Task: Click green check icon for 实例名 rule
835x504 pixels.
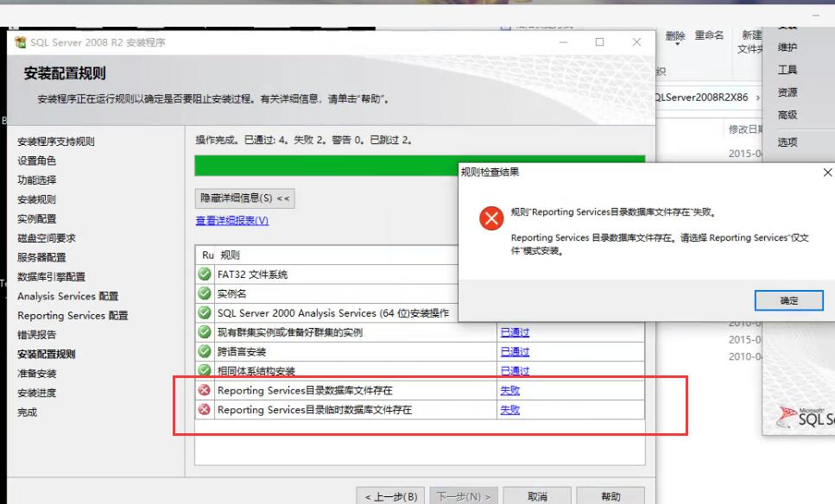Action: click(x=205, y=293)
